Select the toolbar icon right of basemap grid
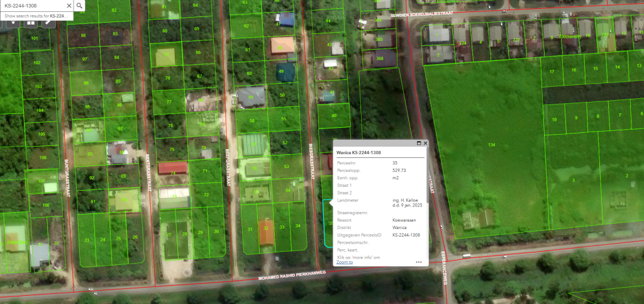Image resolution: width=644 pixels, height=304 pixels. (47, 23)
